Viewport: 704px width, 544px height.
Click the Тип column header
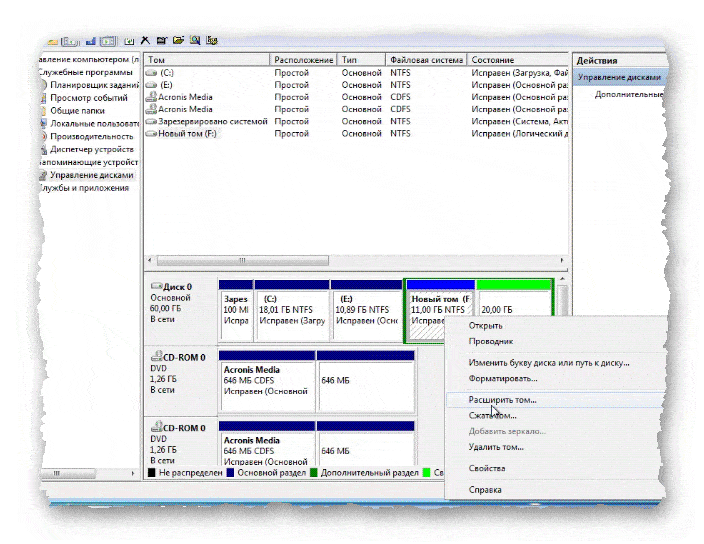pos(361,60)
